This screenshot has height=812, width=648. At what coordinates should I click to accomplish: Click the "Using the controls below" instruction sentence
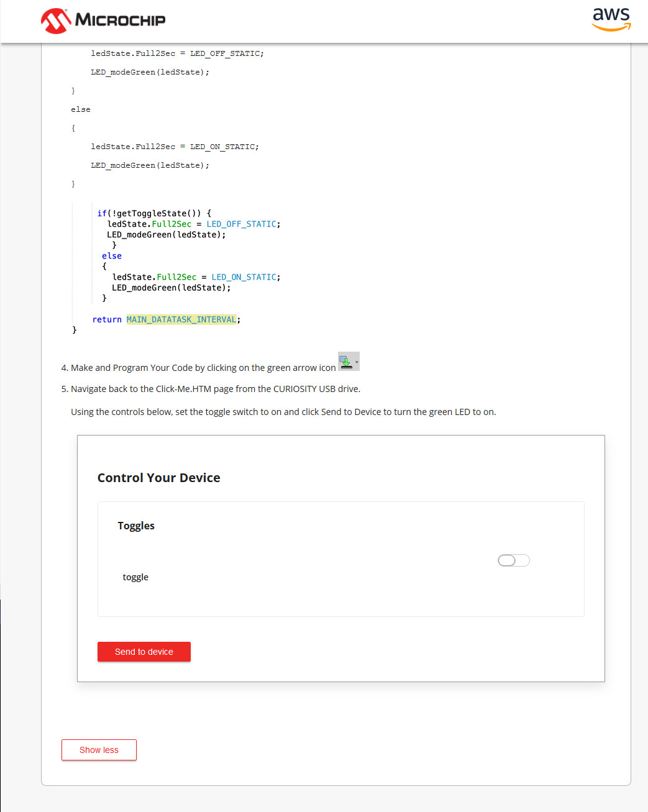283,412
